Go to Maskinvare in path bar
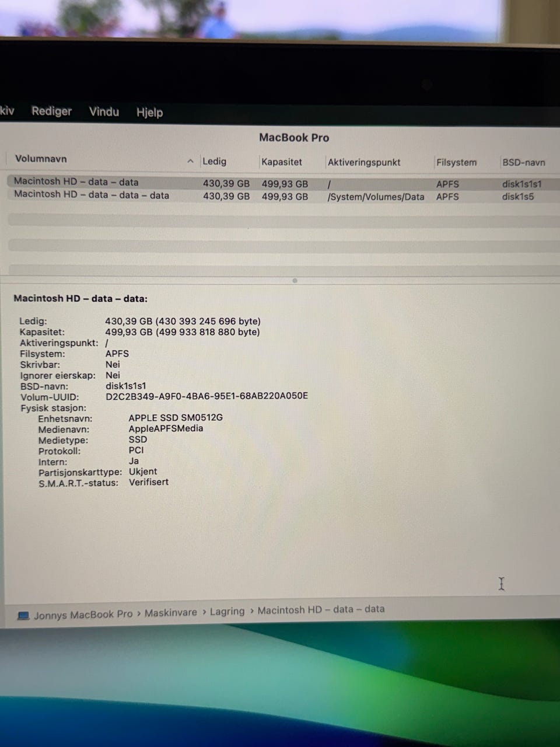The height and width of the screenshot is (747, 560). point(170,613)
